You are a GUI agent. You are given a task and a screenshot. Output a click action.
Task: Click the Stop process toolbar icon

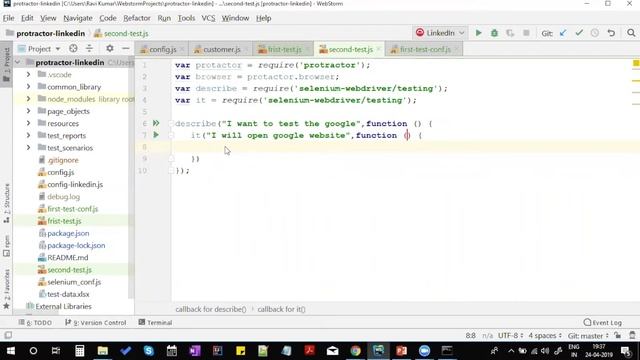coord(526,33)
